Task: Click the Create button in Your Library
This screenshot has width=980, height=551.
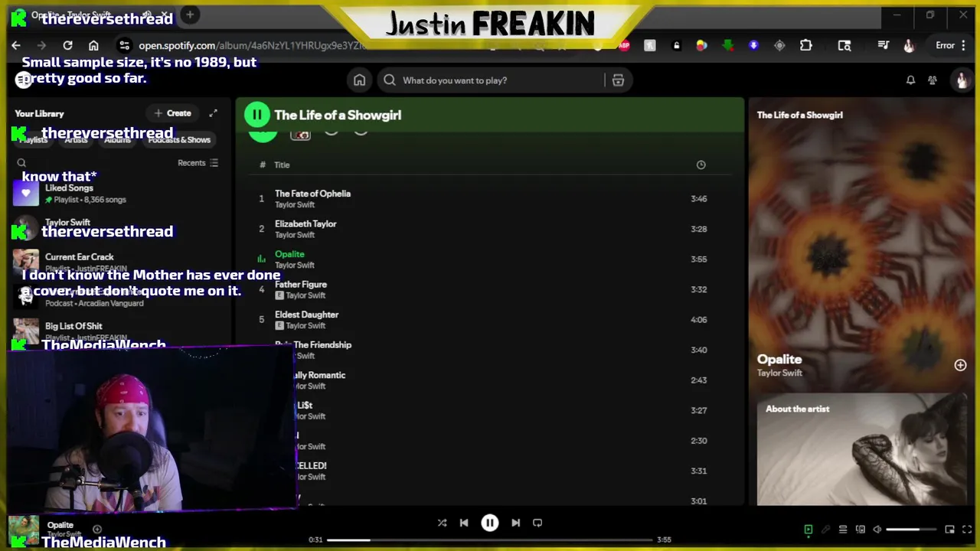Action: [x=172, y=113]
